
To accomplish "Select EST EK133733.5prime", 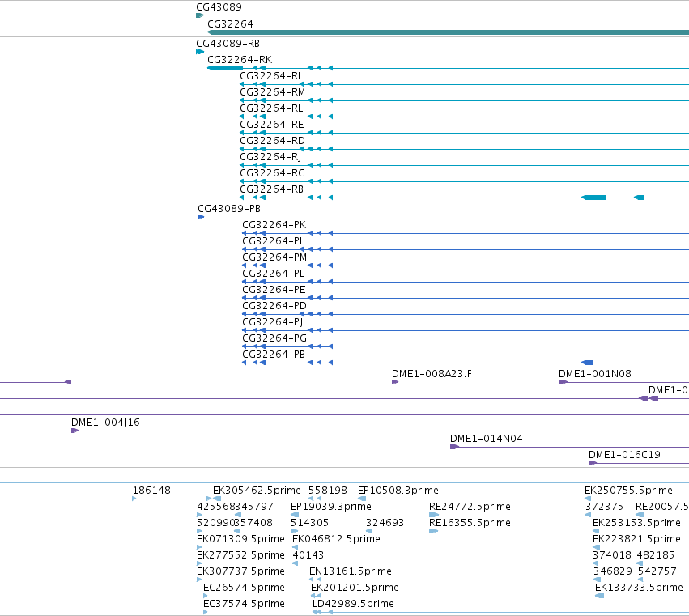I will (x=639, y=588).
